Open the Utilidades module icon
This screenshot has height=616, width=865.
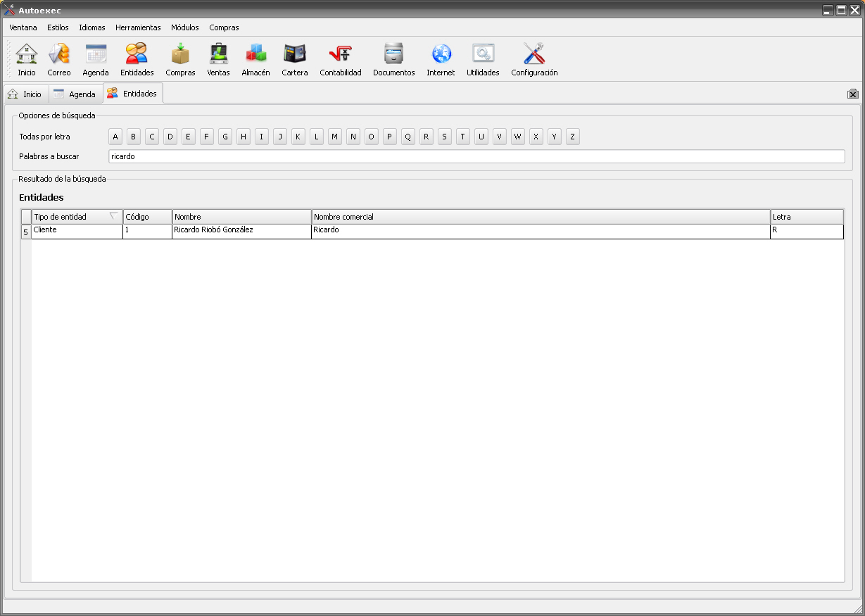(x=483, y=60)
